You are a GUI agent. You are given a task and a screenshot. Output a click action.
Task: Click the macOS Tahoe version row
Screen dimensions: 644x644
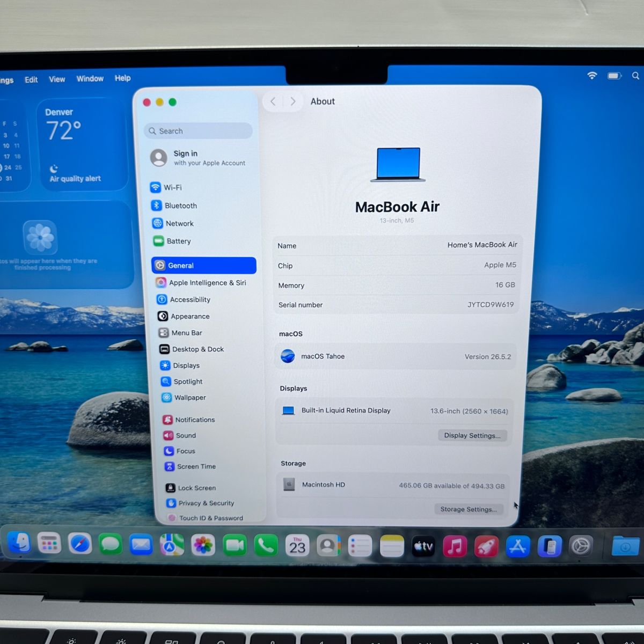(396, 356)
